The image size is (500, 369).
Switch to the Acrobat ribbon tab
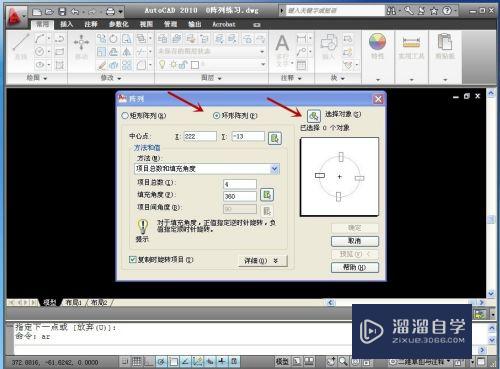[x=224, y=24]
